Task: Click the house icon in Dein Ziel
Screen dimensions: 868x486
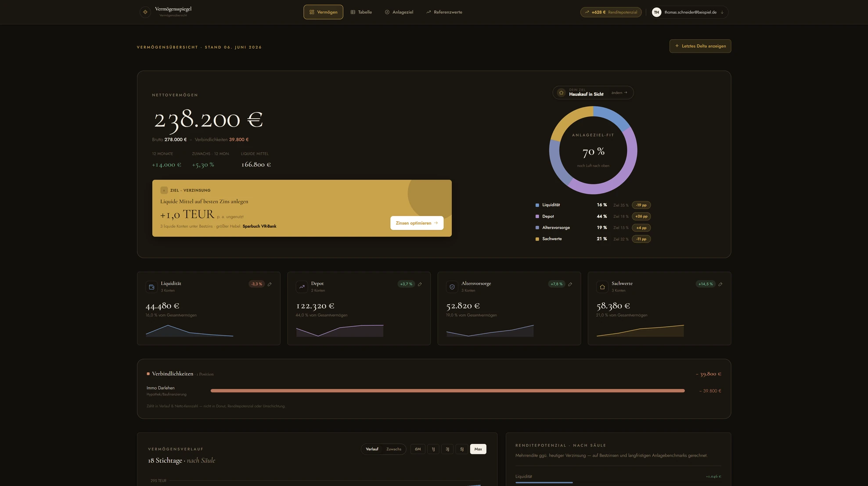Action: [561, 93]
